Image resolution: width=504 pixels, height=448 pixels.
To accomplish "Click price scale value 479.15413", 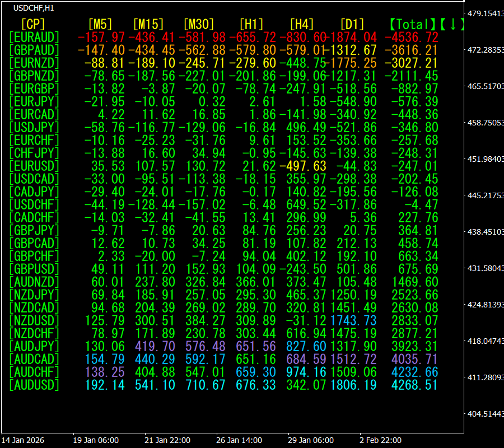I will point(486,13).
